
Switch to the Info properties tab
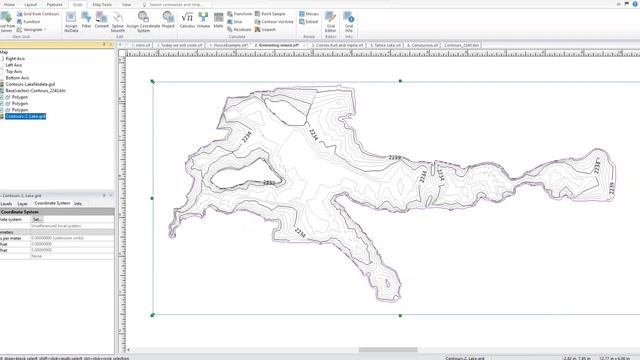pyautogui.click(x=78, y=203)
